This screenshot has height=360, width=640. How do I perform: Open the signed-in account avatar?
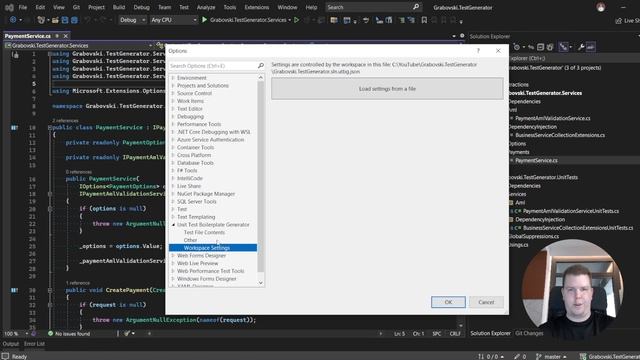click(600, 7)
